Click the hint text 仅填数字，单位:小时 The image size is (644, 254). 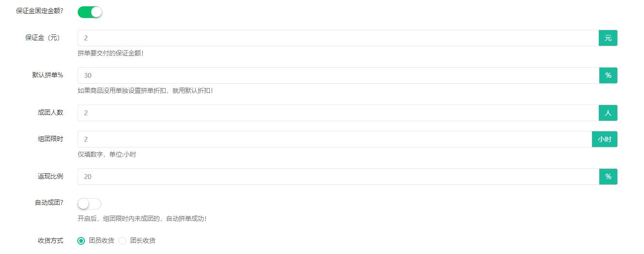point(107,154)
